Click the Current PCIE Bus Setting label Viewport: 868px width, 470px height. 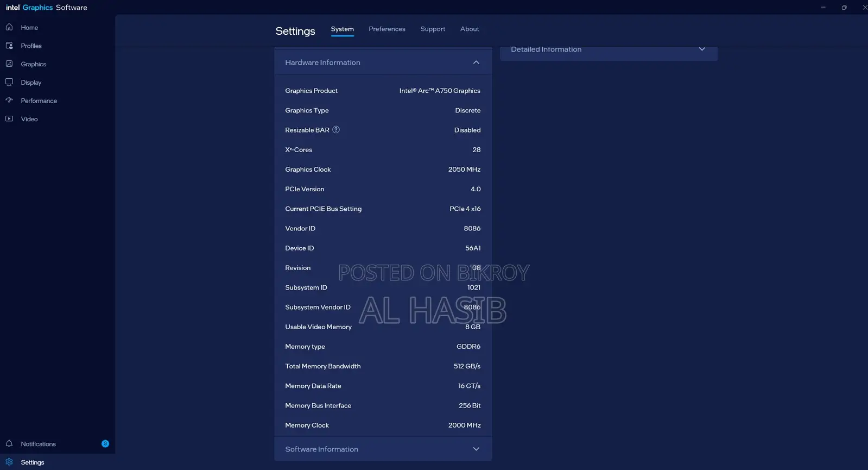pyautogui.click(x=323, y=209)
